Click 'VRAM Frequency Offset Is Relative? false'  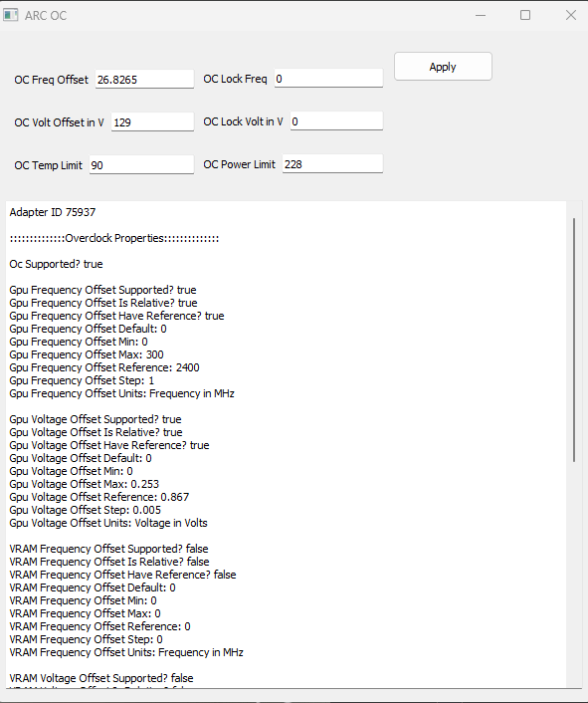[109, 563]
